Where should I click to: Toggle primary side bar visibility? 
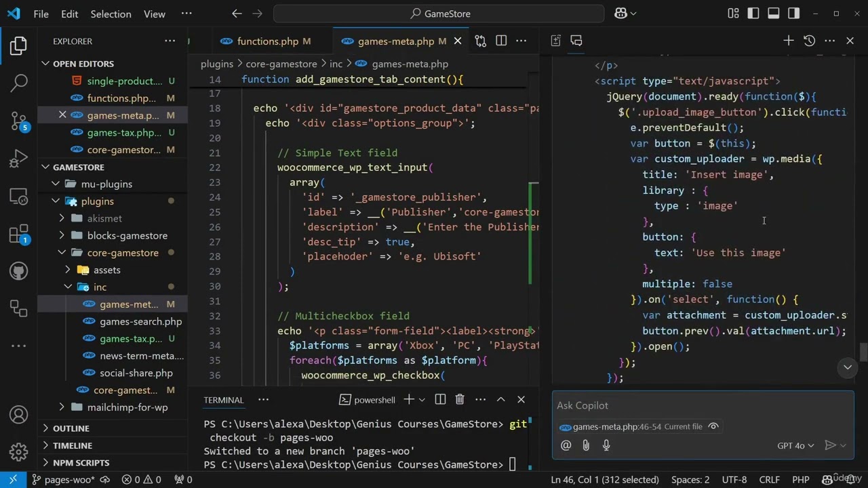(753, 14)
